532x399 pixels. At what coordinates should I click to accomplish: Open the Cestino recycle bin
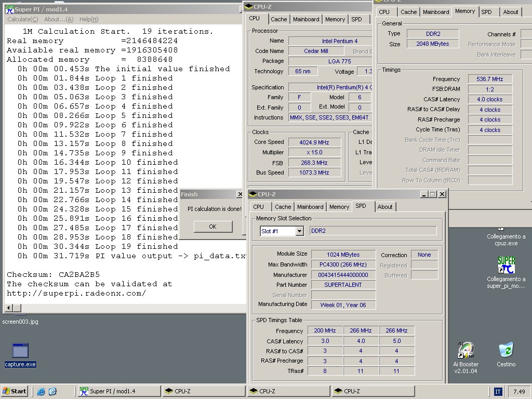pos(506,351)
